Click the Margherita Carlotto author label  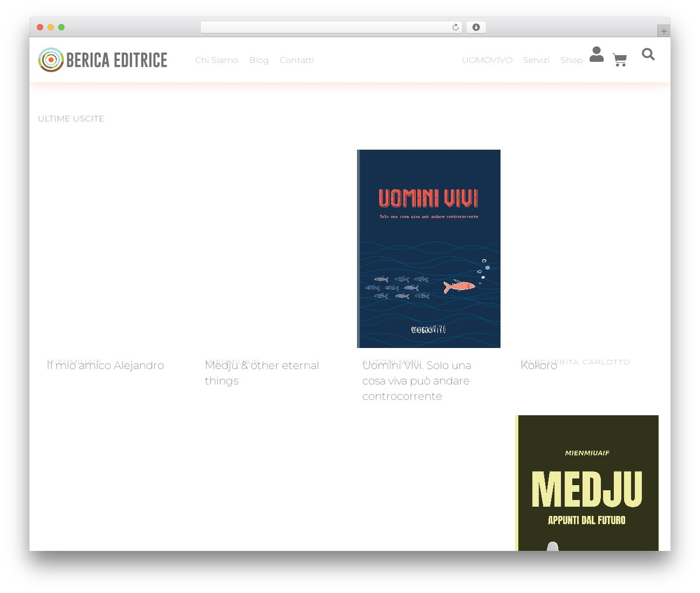[576, 362]
